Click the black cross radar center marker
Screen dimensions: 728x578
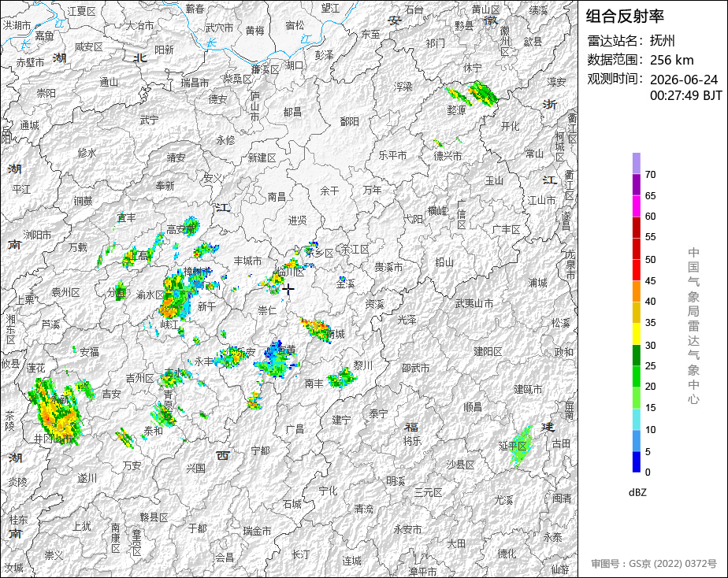pyautogui.click(x=288, y=290)
